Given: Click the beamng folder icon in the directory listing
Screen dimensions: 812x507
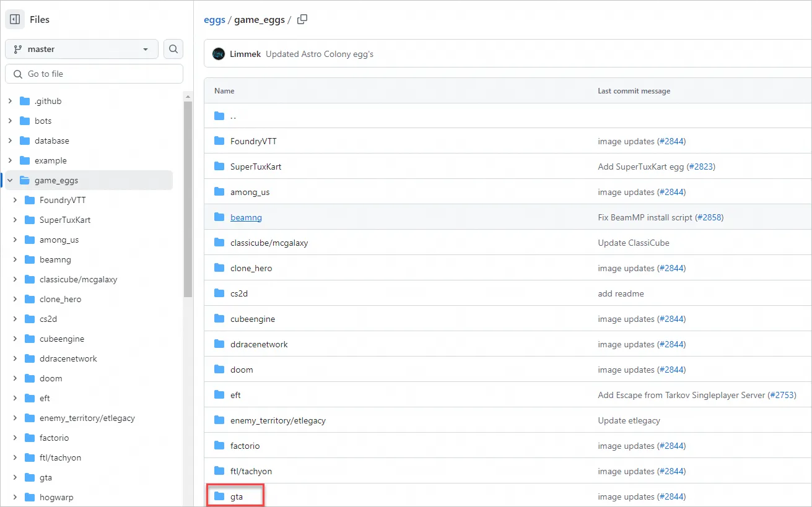Looking at the screenshot, I should point(219,217).
